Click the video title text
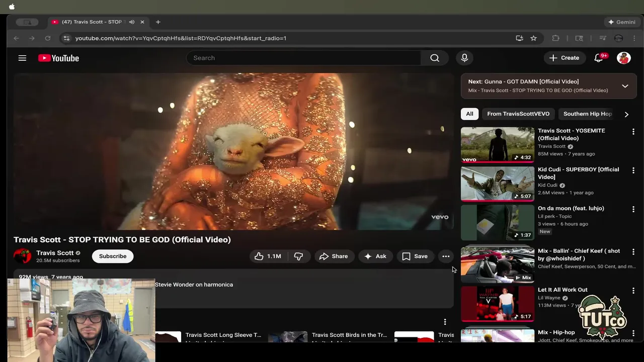Screen dimensions: 644x362 [122, 240]
